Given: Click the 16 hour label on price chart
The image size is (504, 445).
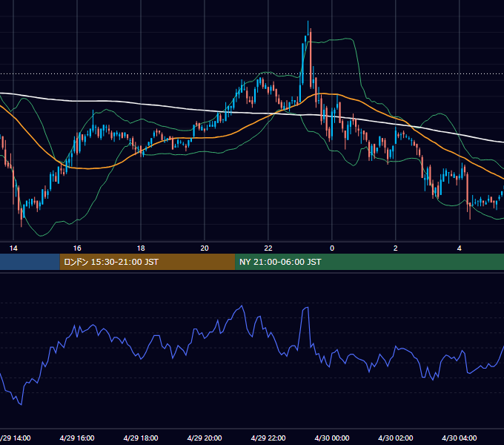Looking at the screenshot, I should (77, 248).
